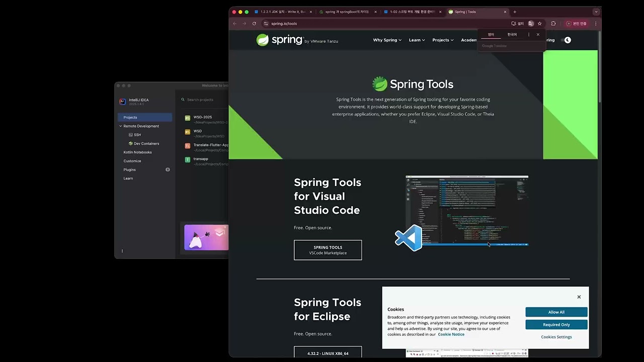Open site info icon in address bar
Image resolution: width=644 pixels, height=362 pixels.
pyautogui.click(x=266, y=24)
